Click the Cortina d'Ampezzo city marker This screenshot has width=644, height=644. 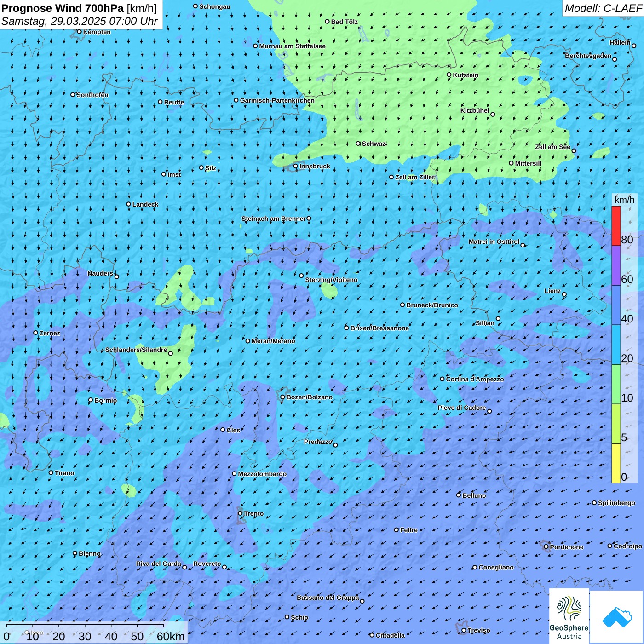(443, 379)
